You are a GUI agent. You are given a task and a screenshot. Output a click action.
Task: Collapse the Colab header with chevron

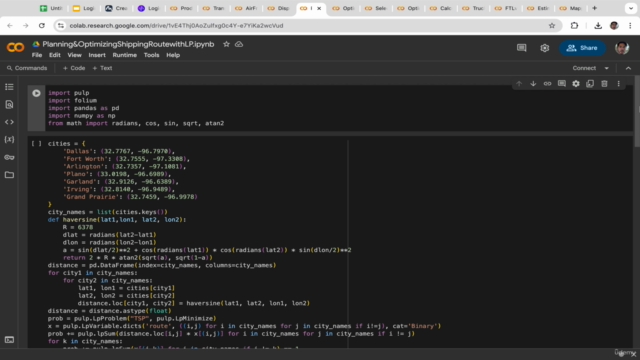pyautogui.click(x=628, y=68)
